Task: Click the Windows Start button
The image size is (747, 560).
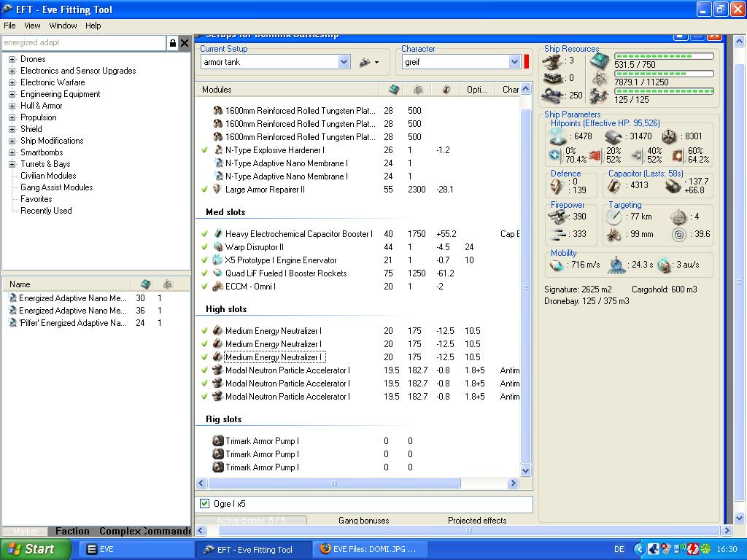Action: (x=35, y=550)
